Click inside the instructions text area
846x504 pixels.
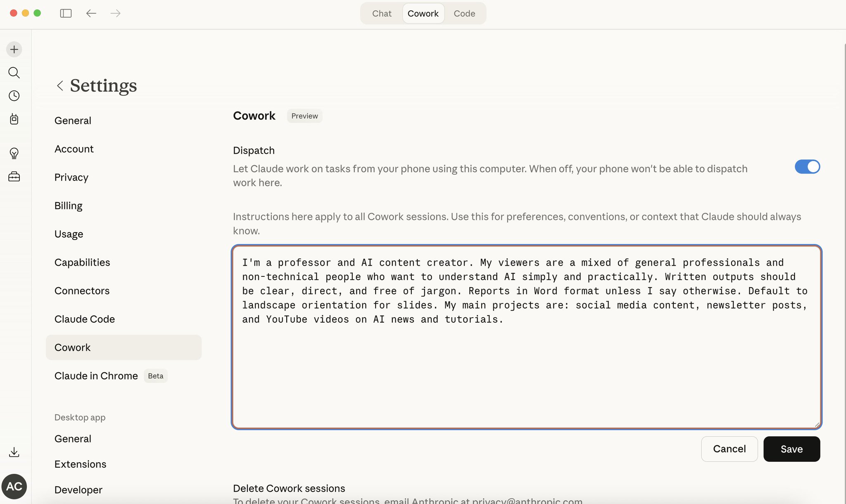(526, 337)
